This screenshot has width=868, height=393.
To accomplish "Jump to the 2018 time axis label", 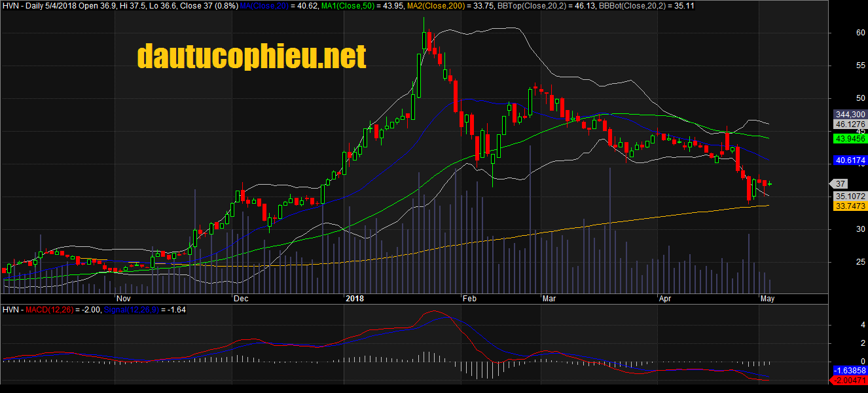I will (x=354, y=298).
